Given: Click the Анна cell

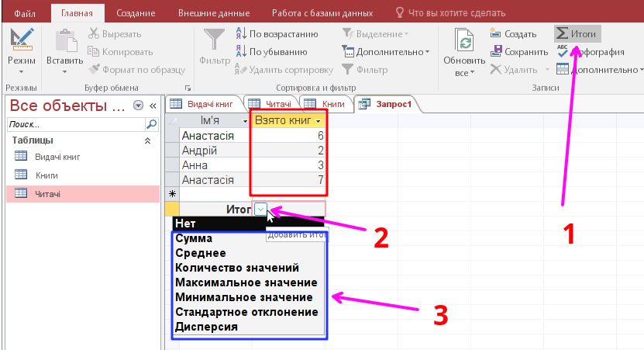Looking at the screenshot, I should tap(215, 165).
